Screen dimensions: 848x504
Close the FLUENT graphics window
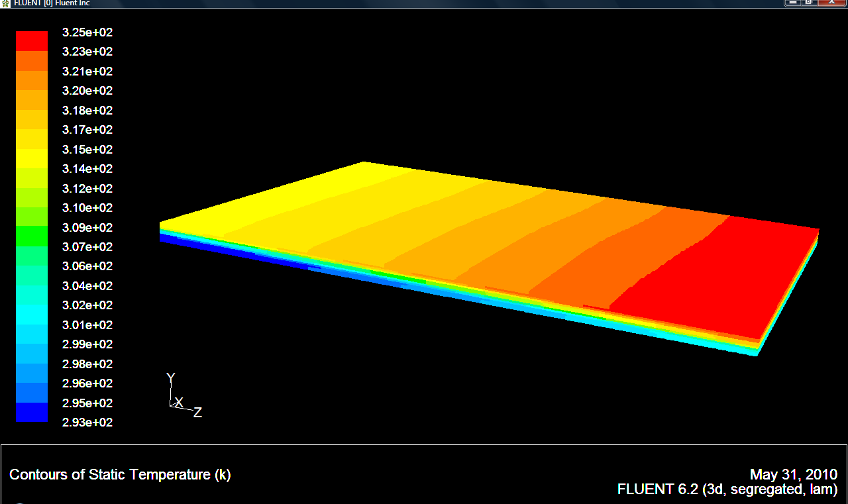click(x=832, y=3)
